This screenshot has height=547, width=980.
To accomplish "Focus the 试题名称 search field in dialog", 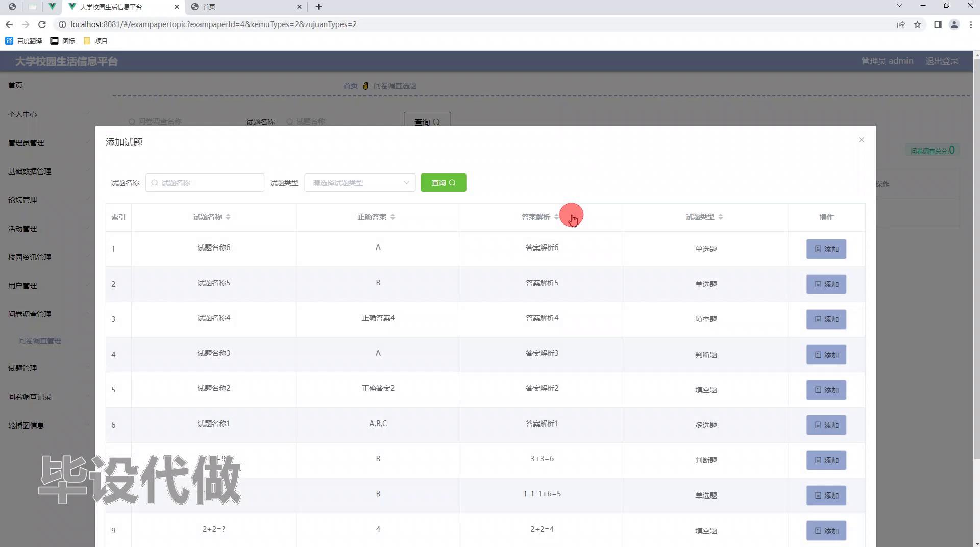I will [205, 183].
